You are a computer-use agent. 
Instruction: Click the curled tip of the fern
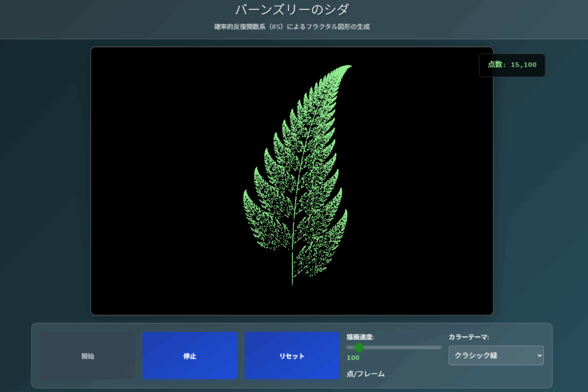coord(347,68)
